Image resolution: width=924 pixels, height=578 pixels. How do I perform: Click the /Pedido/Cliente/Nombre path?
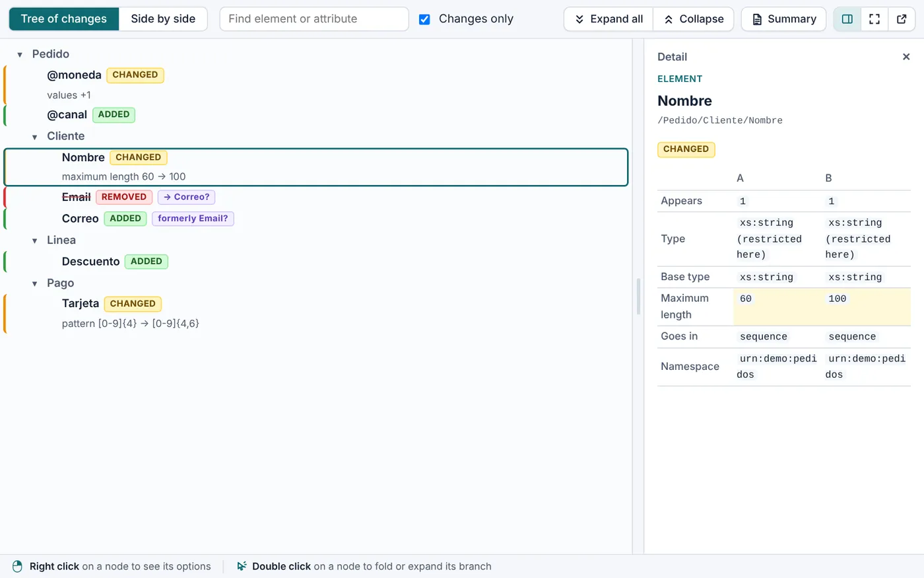click(720, 120)
